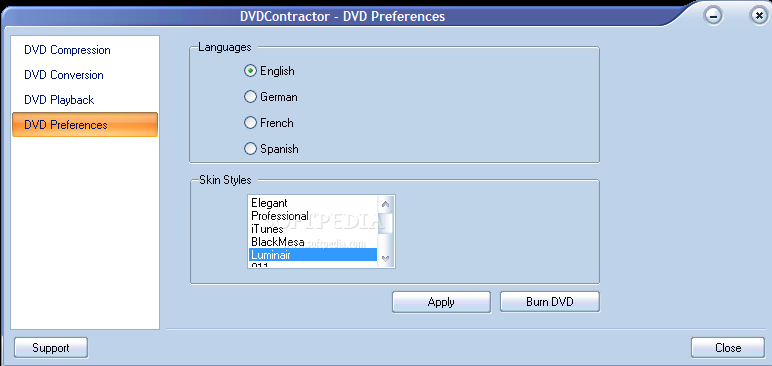Select the Luminair skin entry
The height and width of the screenshot is (366, 772).
(x=313, y=255)
